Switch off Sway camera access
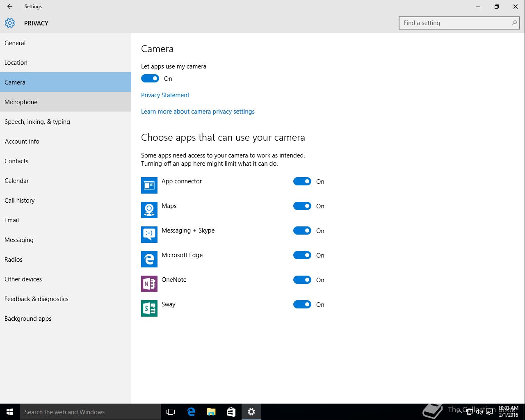525x420 pixels. [302, 304]
